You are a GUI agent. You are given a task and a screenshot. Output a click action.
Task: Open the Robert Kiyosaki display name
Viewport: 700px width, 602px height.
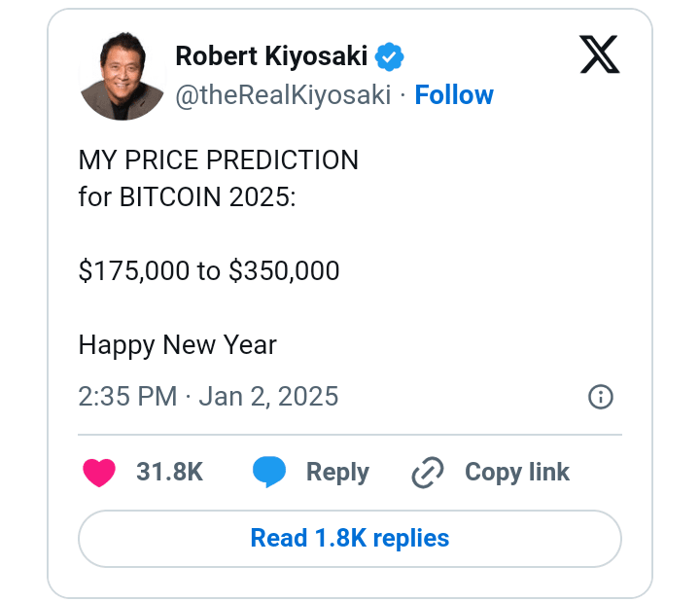click(271, 56)
